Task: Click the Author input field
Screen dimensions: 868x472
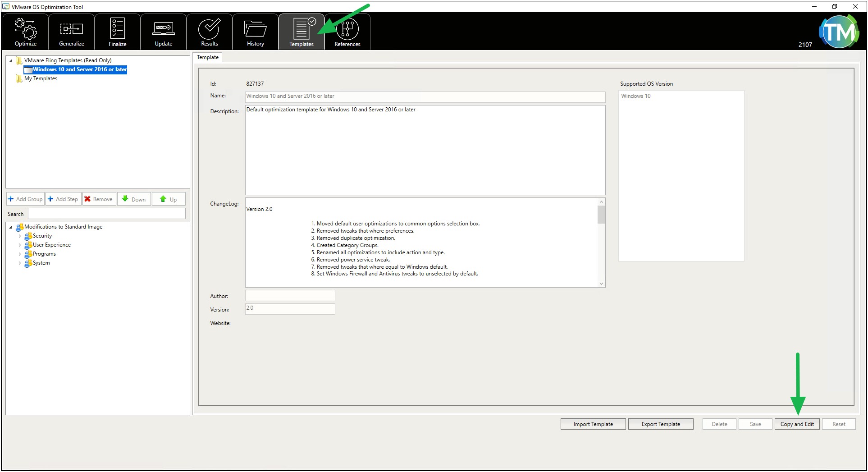Action: click(290, 296)
